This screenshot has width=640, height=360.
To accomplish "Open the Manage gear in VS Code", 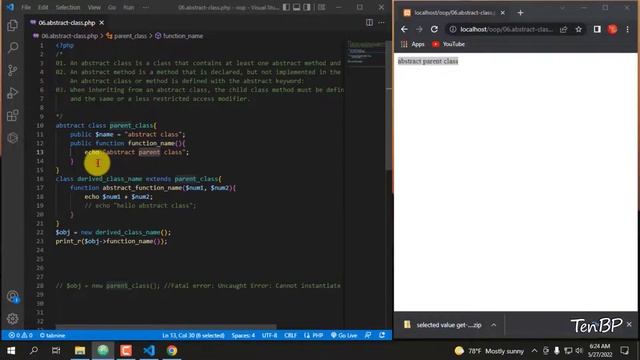I will (13, 318).
